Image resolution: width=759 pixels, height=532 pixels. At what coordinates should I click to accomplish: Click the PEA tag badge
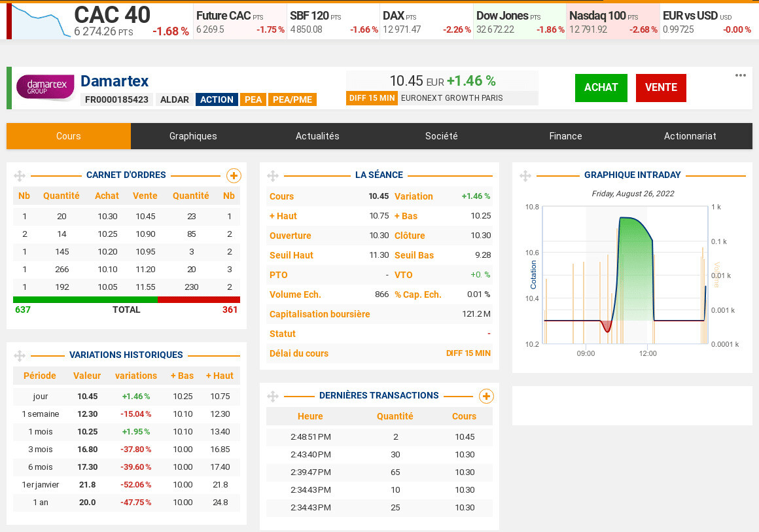click(x=253, y=99)
